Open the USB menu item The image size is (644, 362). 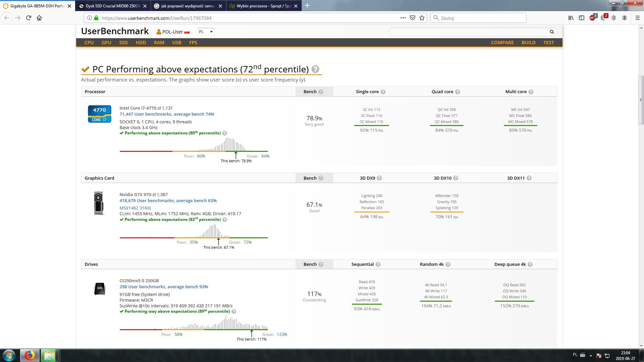pos(177,43)
